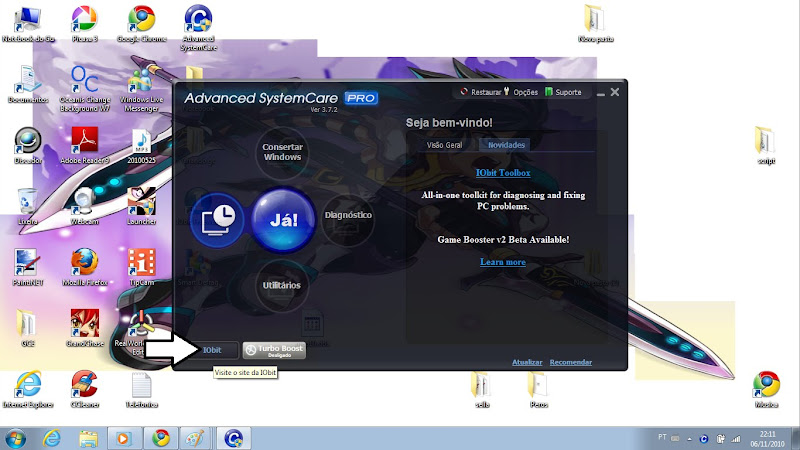Select the Picasa 3 desktop icon

(x=85, y=23)
